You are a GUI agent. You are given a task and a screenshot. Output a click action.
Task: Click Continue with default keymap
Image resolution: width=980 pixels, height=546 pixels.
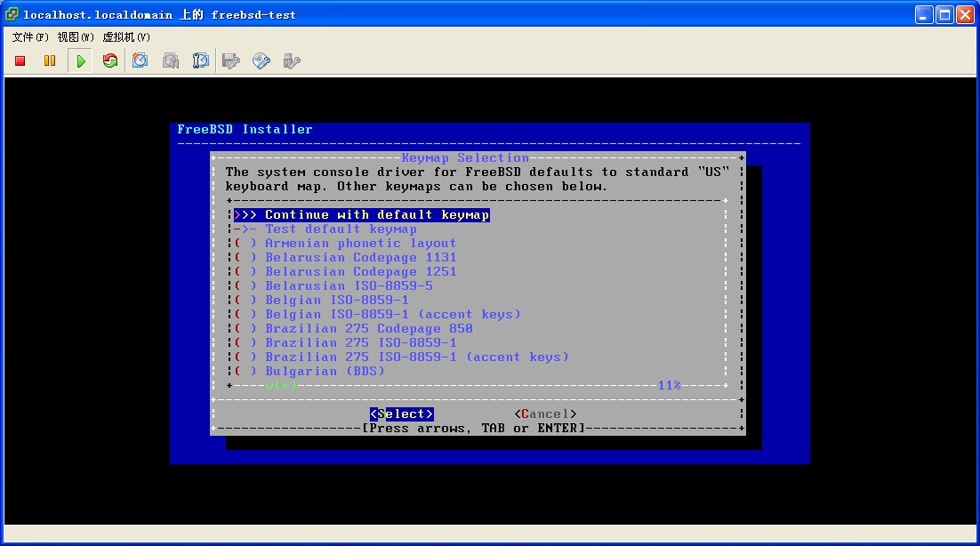[x=376, y=215]
